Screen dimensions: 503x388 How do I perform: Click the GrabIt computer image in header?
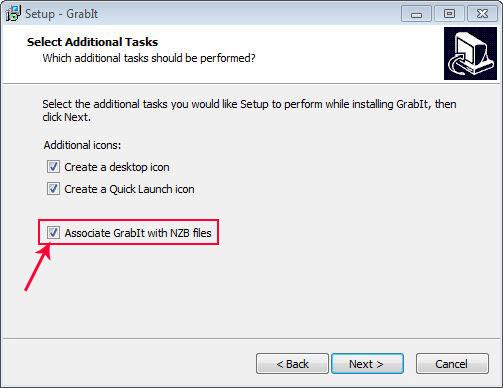470,54
